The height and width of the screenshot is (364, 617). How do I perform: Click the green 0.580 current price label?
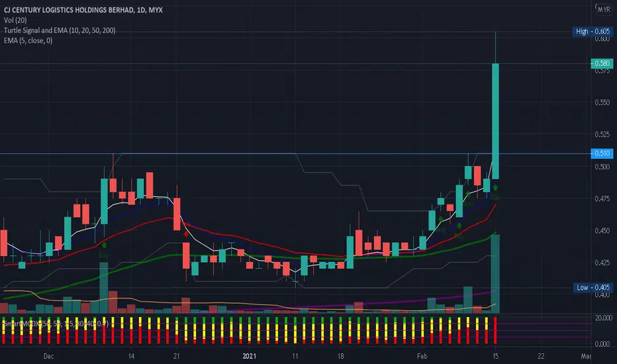coord(602,64)
